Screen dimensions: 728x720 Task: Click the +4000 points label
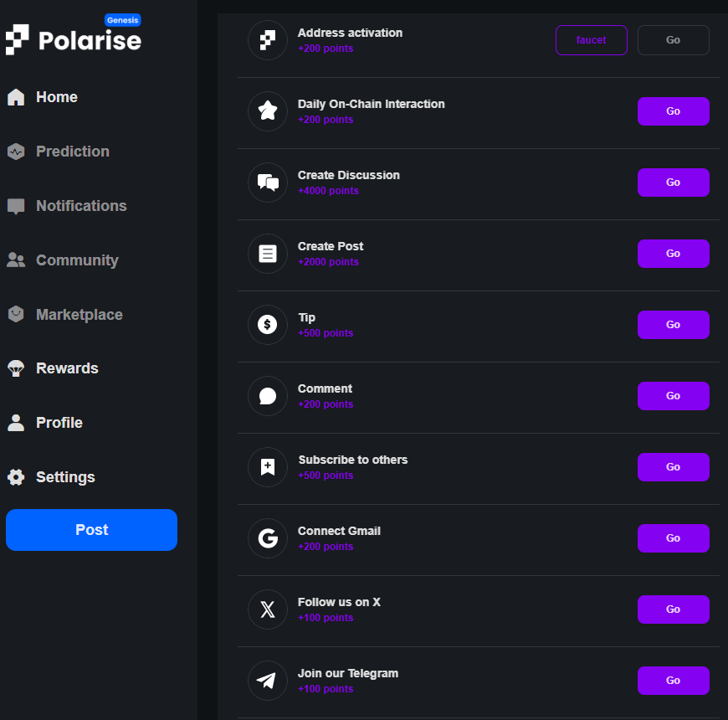click(x=328, y=191)
